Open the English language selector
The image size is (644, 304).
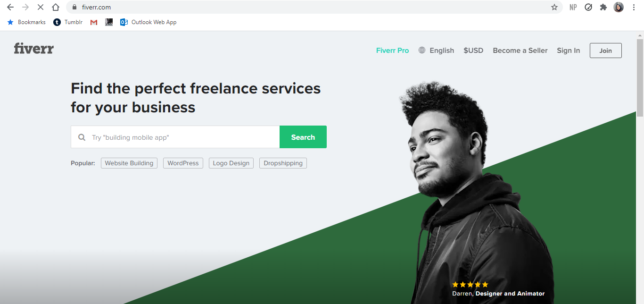click(436, 51)
